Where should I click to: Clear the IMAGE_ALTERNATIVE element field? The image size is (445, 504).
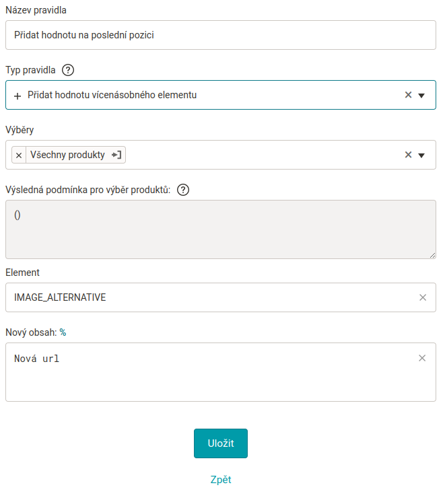(x=423, y=297)
